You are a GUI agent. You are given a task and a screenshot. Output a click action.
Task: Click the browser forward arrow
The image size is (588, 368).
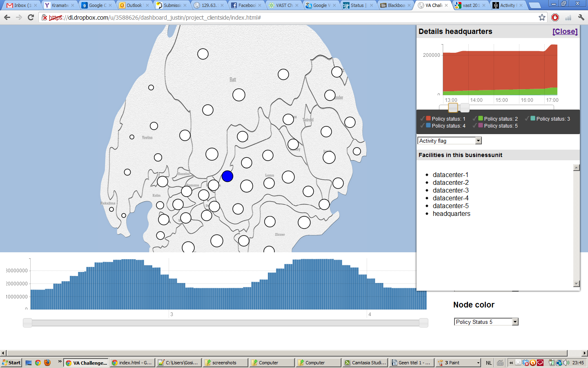pyautogui.click(x=19, y=17)
